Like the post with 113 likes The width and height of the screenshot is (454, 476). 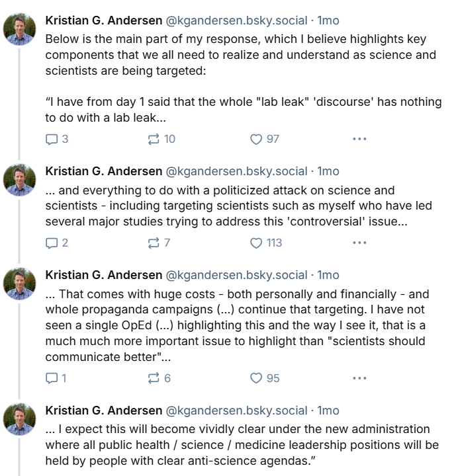pos(266,243)
